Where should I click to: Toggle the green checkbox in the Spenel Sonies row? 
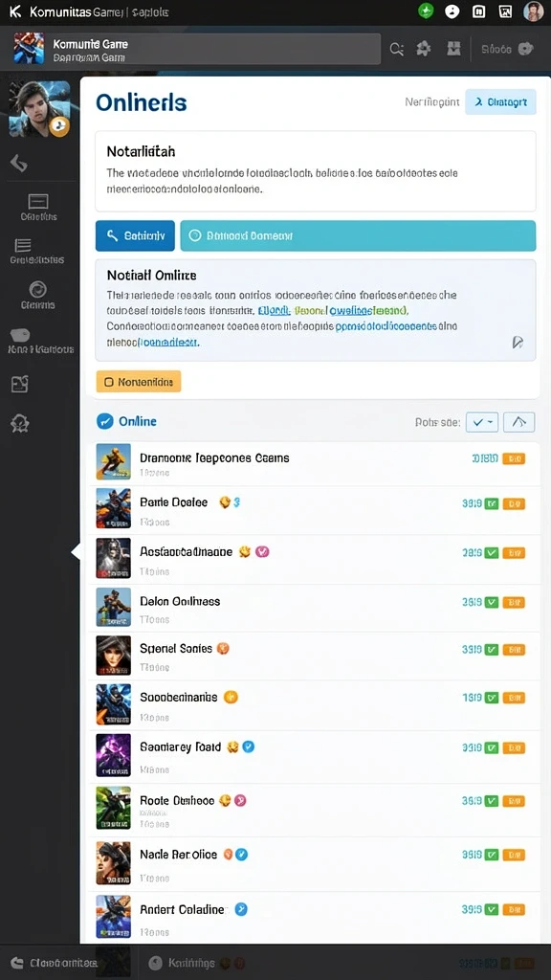click(492, 650)
